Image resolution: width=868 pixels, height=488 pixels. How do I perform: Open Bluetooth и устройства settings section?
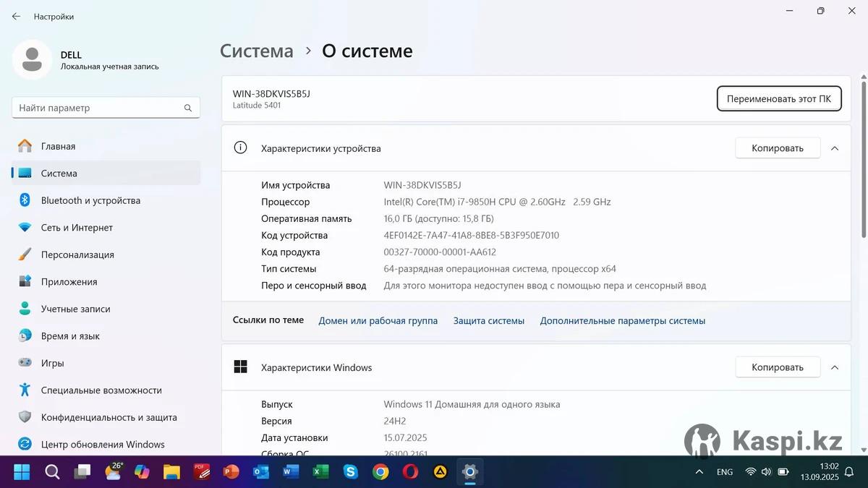90,200
